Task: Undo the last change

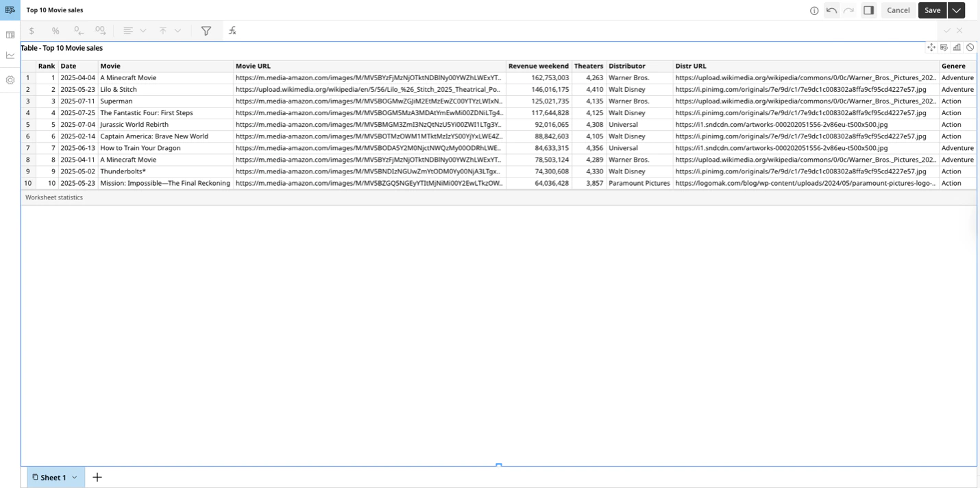Action: (831, 10)
